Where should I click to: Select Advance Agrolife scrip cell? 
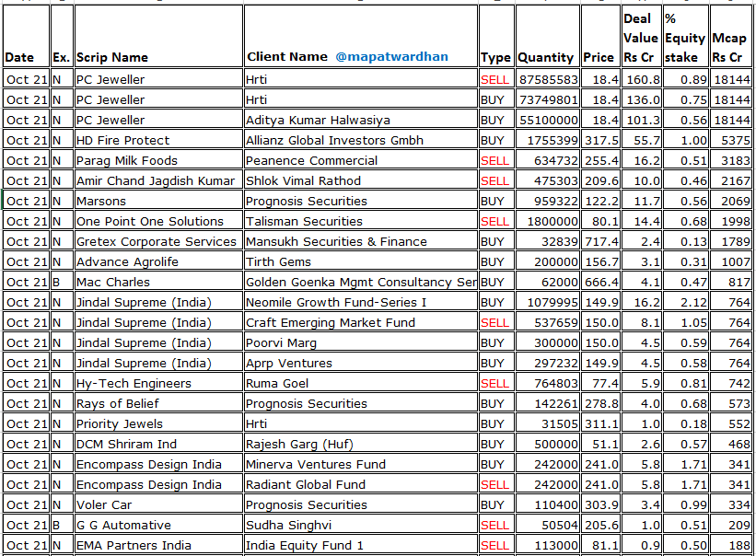(158, 261)
